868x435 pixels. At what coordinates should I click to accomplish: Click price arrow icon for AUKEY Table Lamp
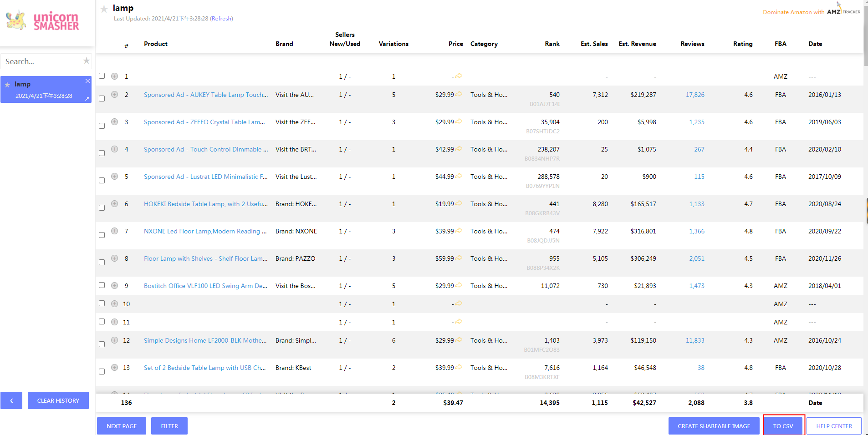pyautogui.click(x=459, y=94)
